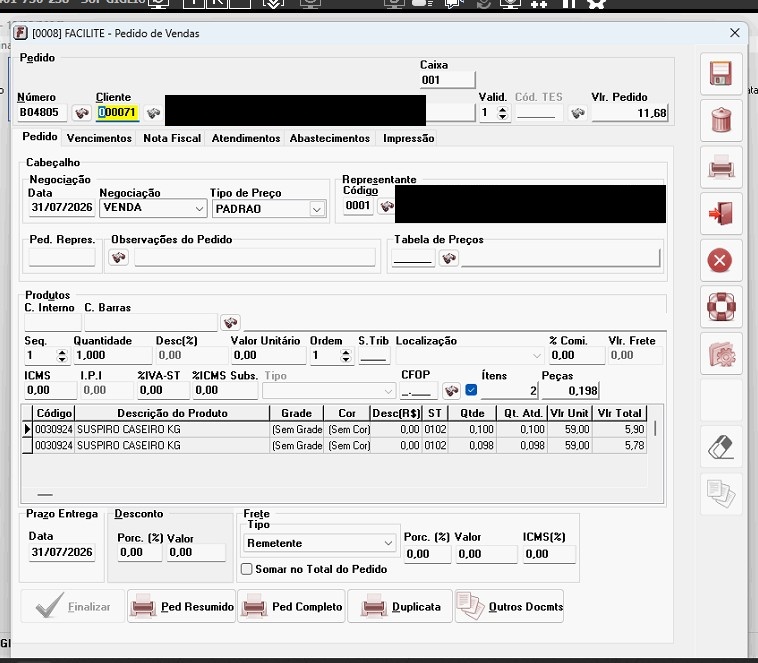
Task: Open Outros Docmts button
Action: tap(510, 606)
